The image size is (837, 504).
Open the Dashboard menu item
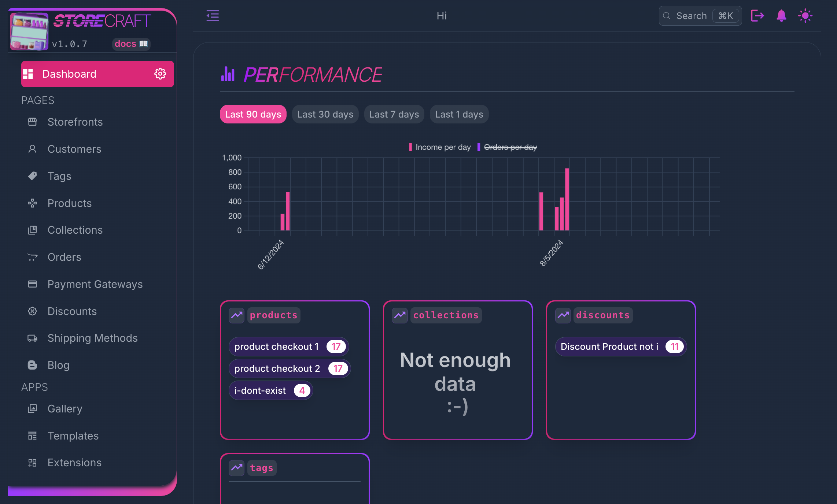pyautogui.click(x=97, y=74)
